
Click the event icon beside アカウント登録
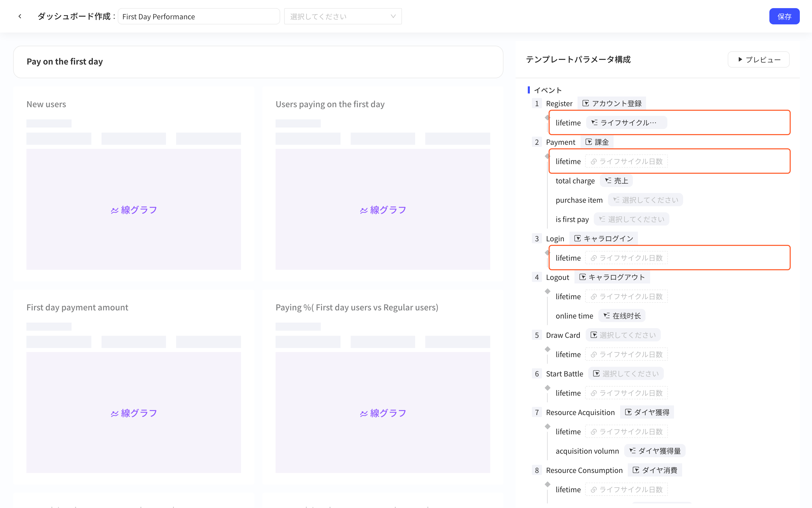(585, 103)
